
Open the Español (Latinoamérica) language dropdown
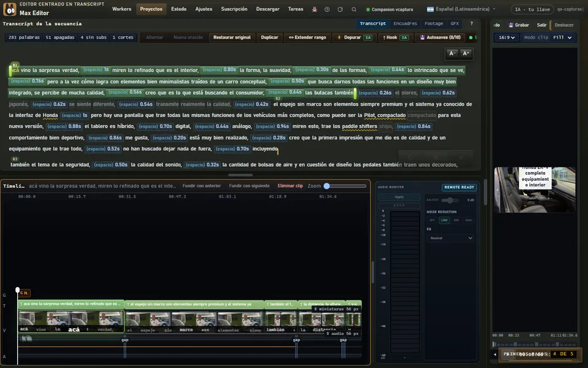tap(461, 9)
